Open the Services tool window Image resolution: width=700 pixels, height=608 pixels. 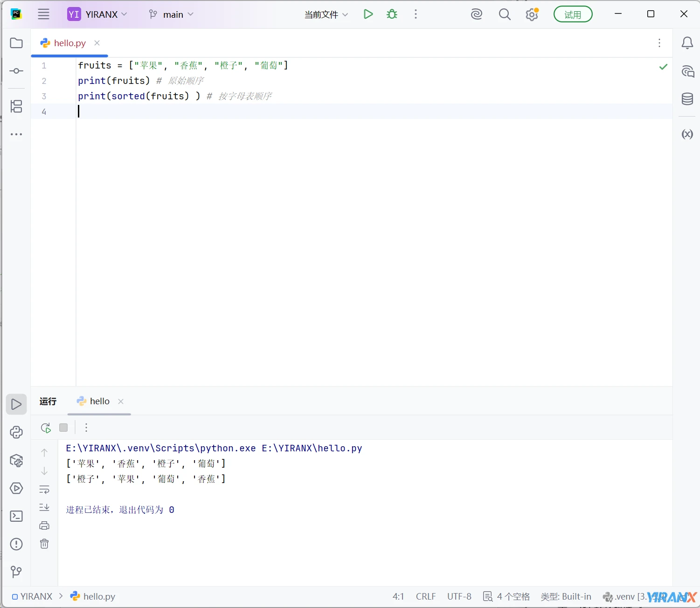[x=16, y=488]
